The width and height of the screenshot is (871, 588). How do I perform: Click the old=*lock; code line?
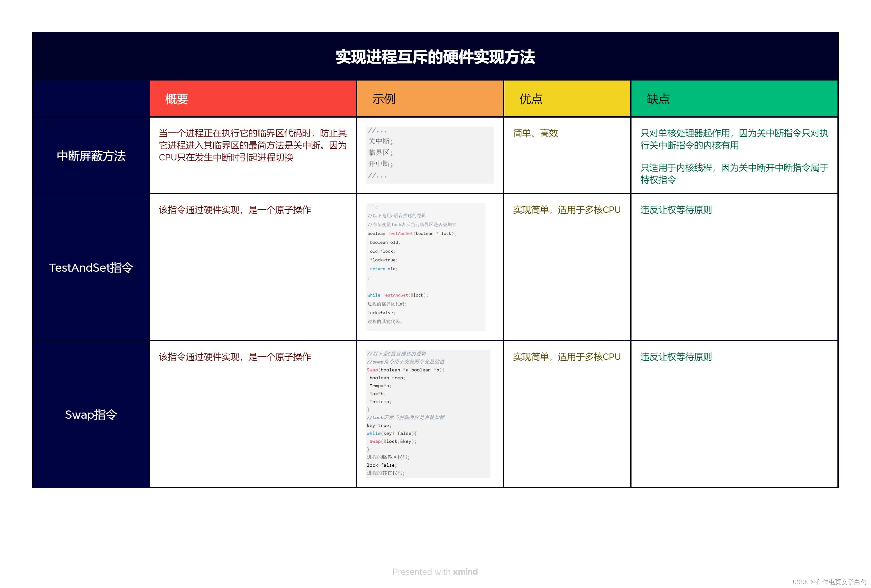coord(382,251)
